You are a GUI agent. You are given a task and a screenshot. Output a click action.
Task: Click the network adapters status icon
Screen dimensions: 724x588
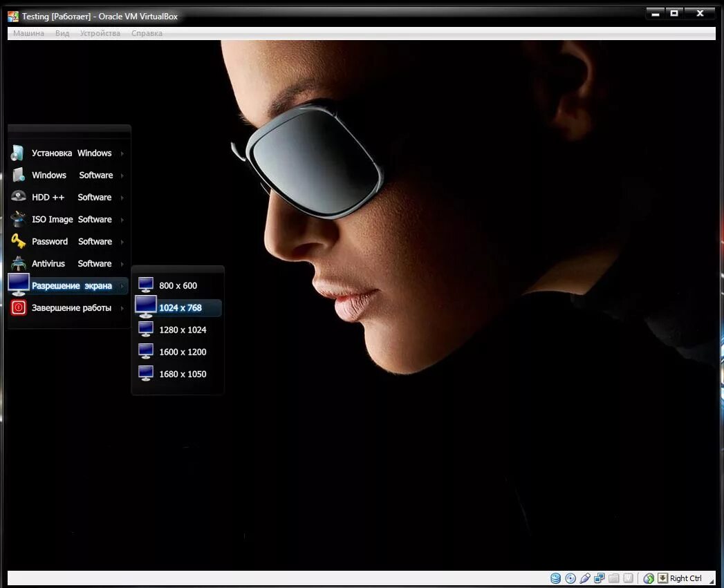point(600,578)
